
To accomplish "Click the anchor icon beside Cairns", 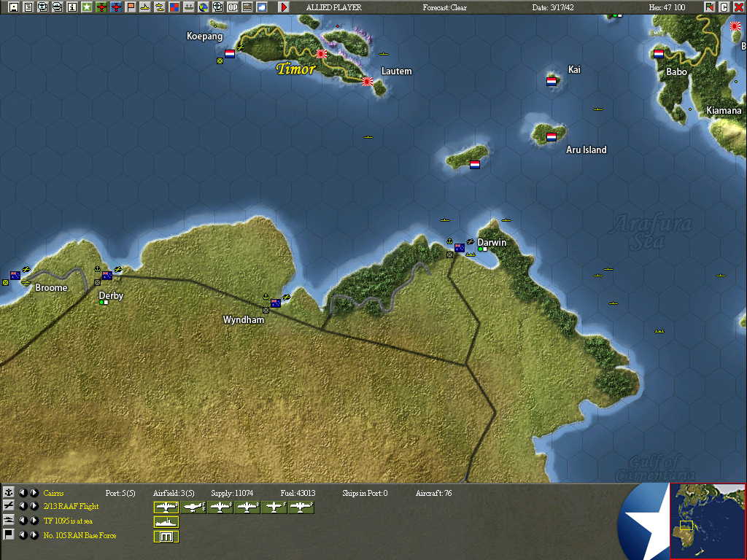I will click(8, 492).
